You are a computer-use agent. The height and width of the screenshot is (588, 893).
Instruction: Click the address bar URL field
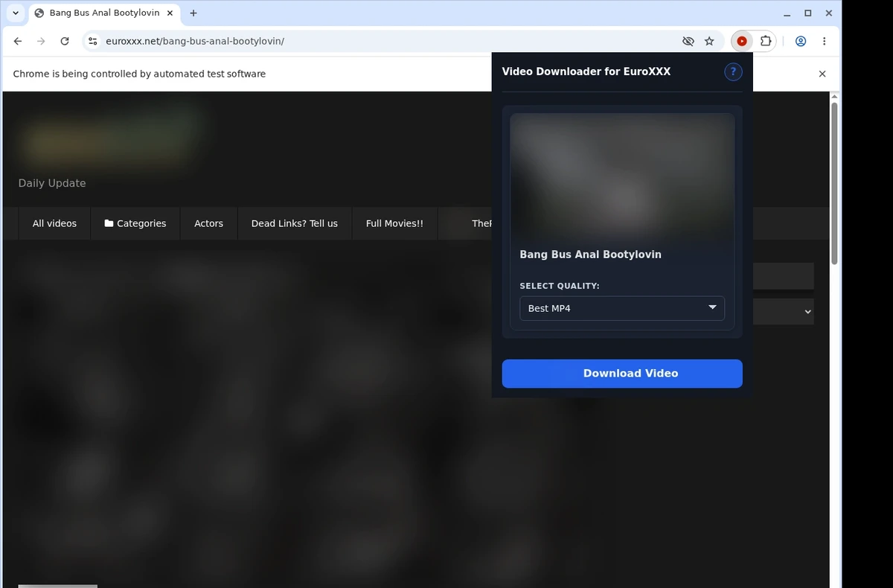coord(387,42)
